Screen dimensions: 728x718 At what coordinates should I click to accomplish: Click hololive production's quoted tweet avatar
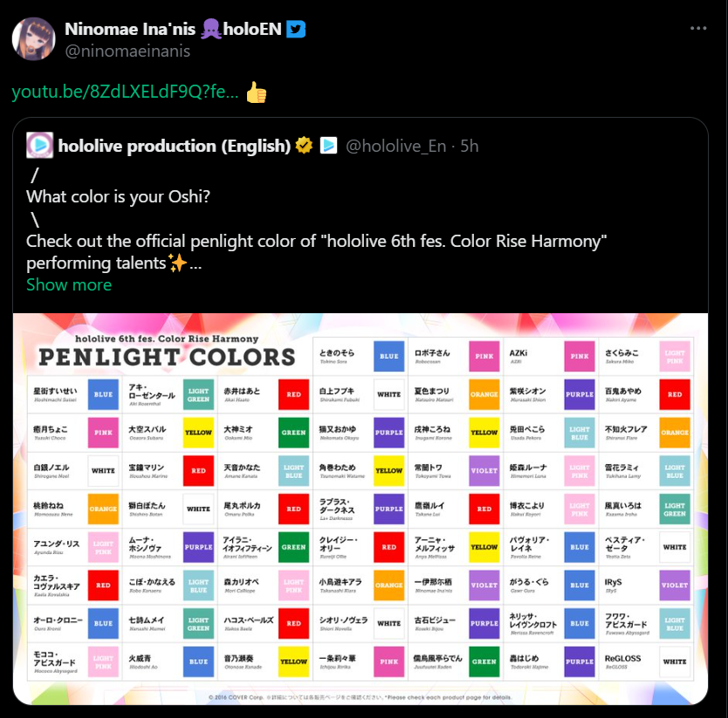tap(39, 146)
